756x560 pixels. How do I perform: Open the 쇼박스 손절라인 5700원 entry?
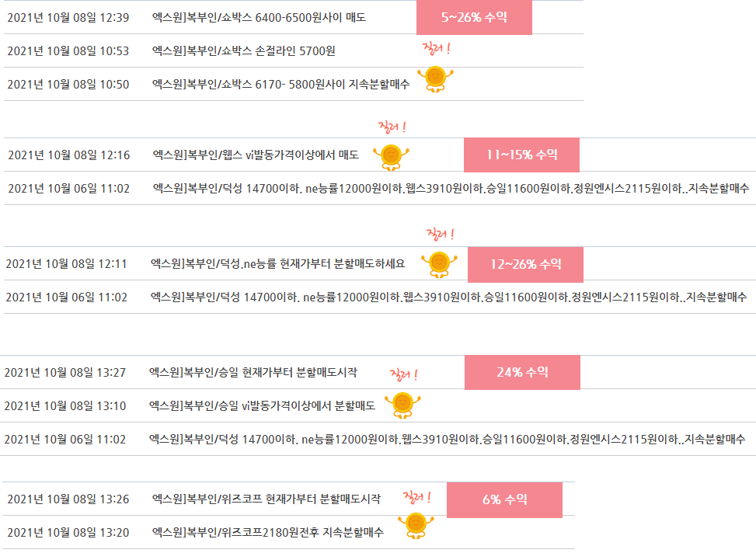pyautogui.click(x=243, y=50)
